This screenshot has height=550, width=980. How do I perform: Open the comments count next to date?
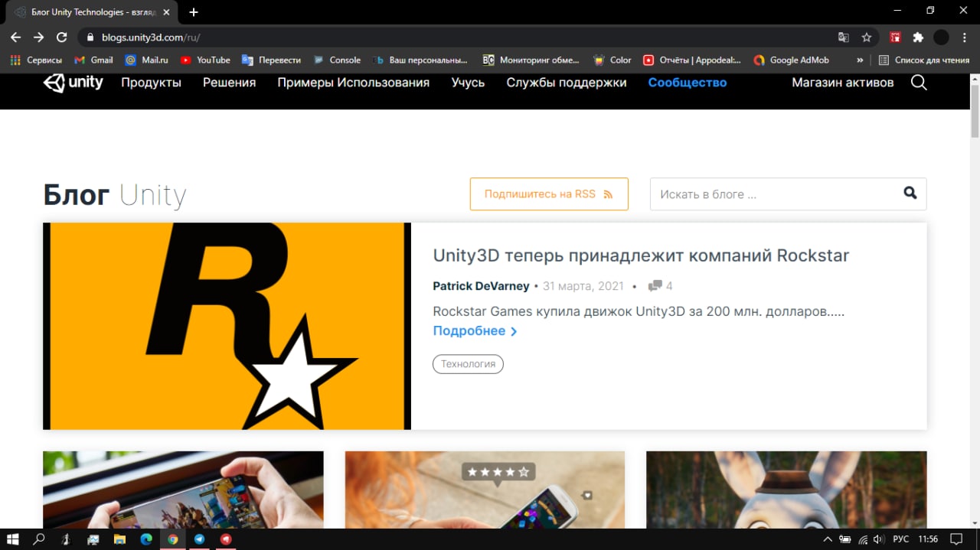click(x=660, y=286)
